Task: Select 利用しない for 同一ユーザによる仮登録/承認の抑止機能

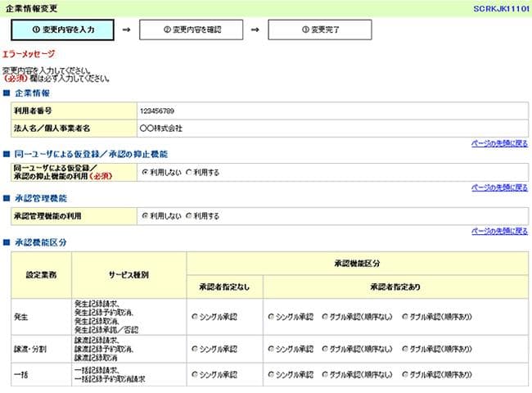Action: [145, 172]
